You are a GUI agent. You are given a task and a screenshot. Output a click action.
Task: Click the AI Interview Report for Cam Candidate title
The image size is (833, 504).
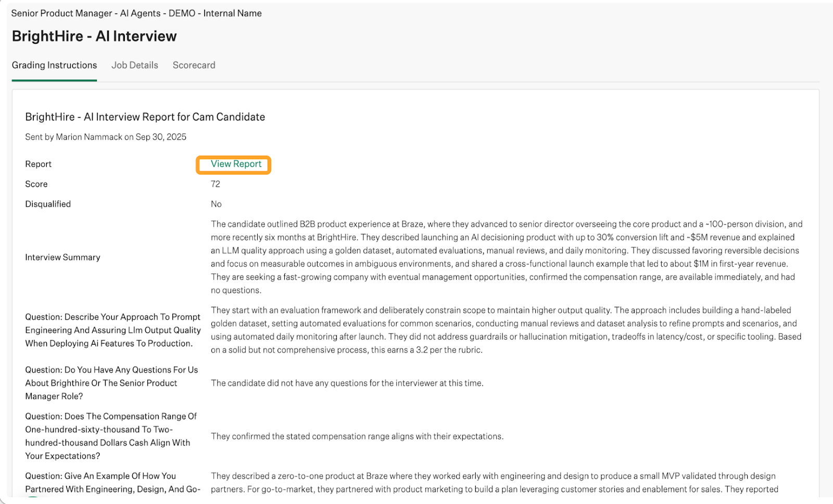pyautogui.click(x=145, y=117)
